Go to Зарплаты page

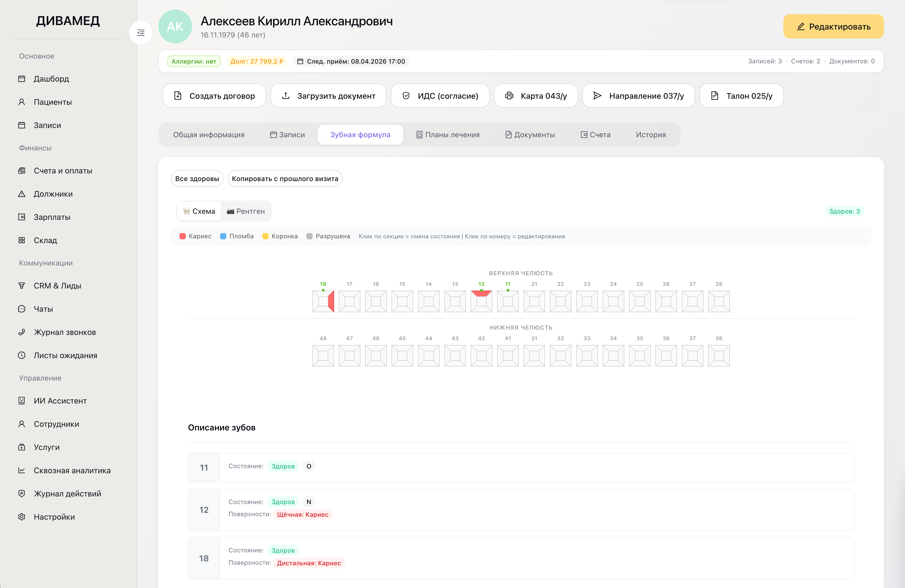point(52,217)
